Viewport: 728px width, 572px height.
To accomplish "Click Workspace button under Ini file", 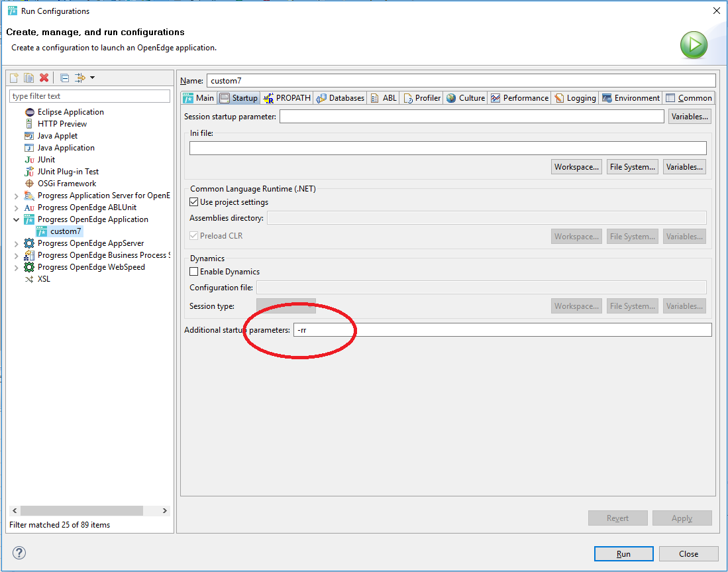I will pyautogui.click(x=576, y=167).
